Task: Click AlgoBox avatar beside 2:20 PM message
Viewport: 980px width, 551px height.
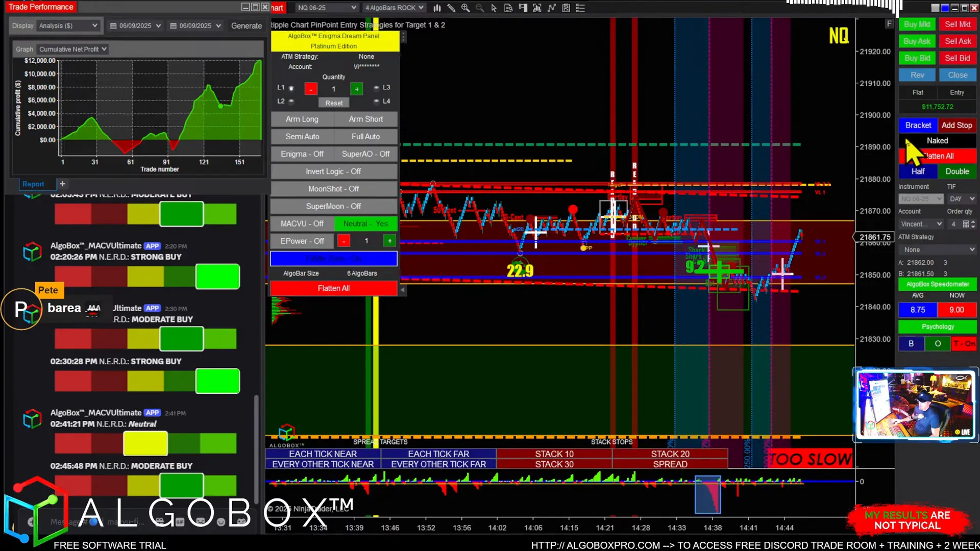Action: point(32,252)
